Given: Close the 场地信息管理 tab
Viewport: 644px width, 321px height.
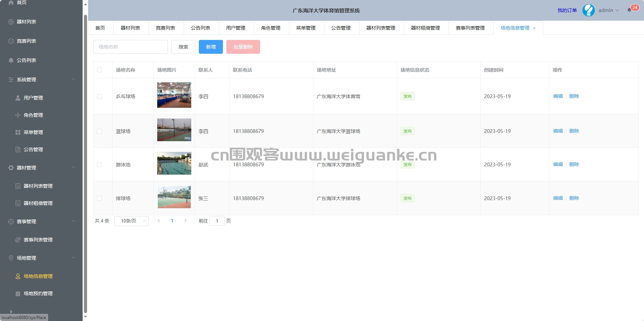Looking at the screenshot, I should (x=534, y=28).
